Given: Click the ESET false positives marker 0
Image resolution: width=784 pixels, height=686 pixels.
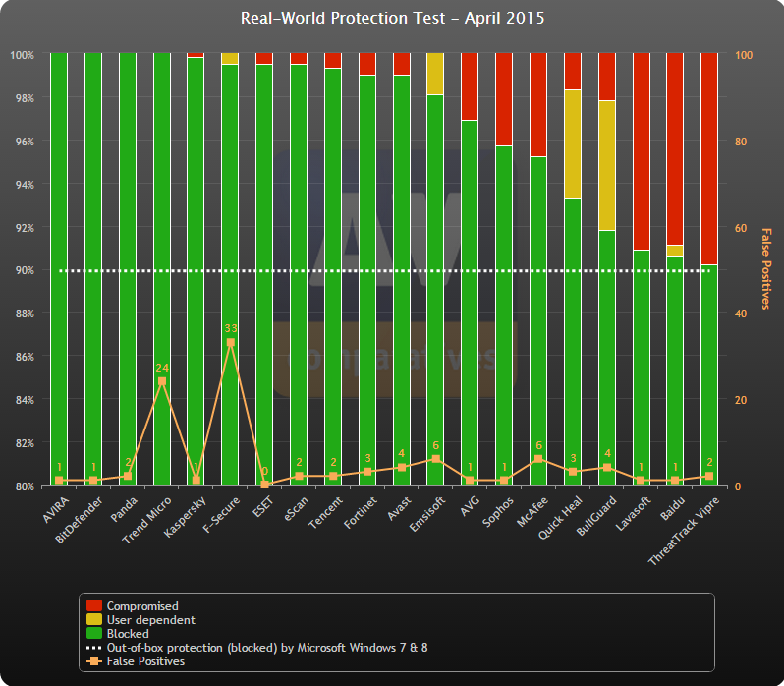Looking at the screenshot, I should 264,485.
